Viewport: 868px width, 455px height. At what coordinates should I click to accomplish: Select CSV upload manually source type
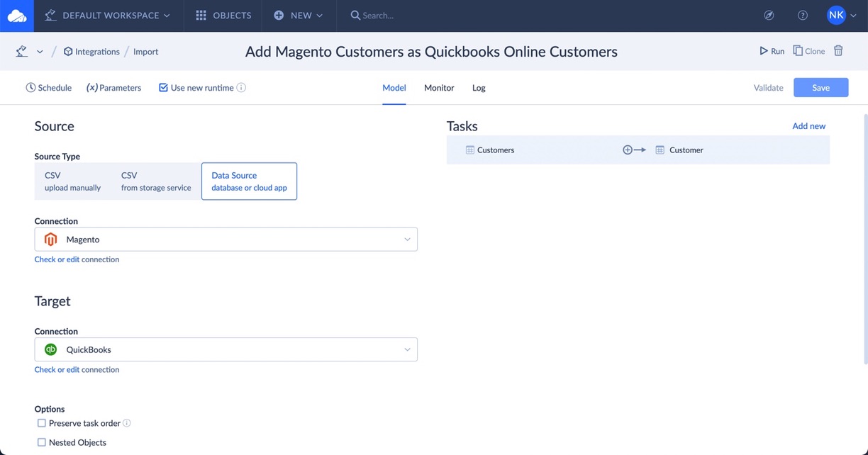pyautogui.click(x=73, y=181)
